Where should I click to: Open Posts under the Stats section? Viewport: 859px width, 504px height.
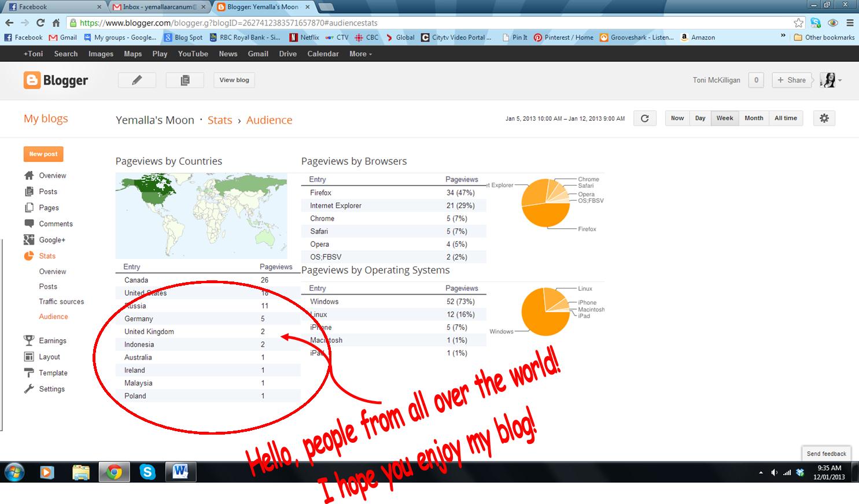(x=48, y=287)
